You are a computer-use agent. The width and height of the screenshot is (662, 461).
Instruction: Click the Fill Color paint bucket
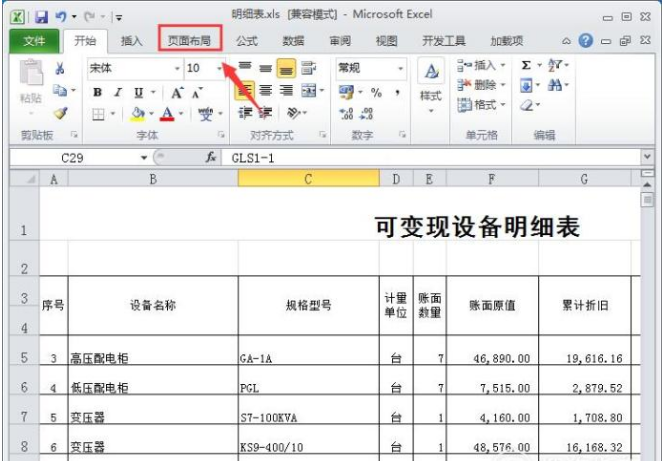pyautogui.click(x=138, y=114)
